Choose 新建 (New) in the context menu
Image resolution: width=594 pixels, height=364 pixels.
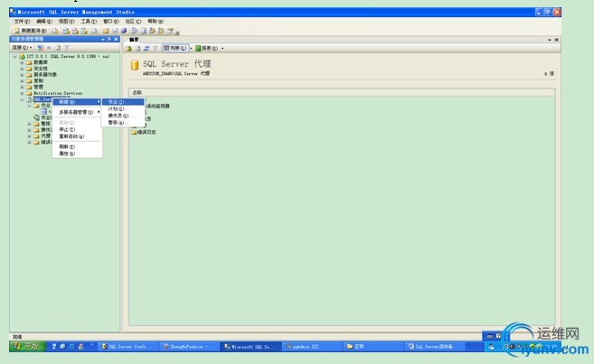[77, 102]
